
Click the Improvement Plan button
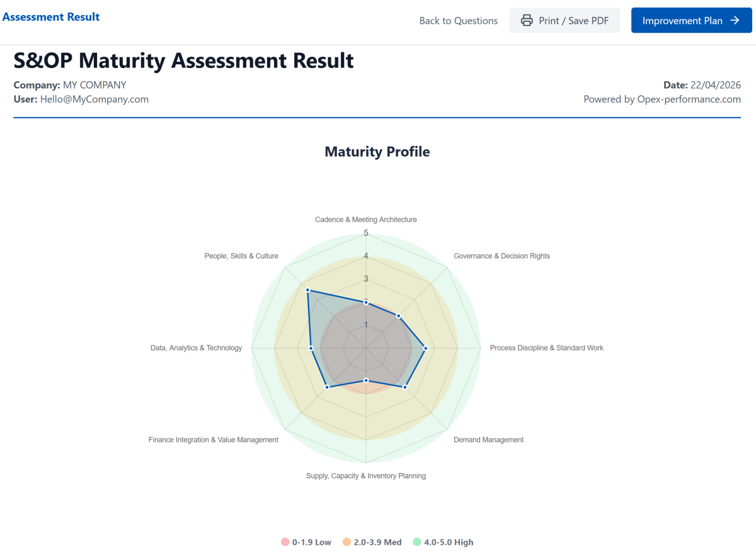pyautogui.click(x=691, y=20)
